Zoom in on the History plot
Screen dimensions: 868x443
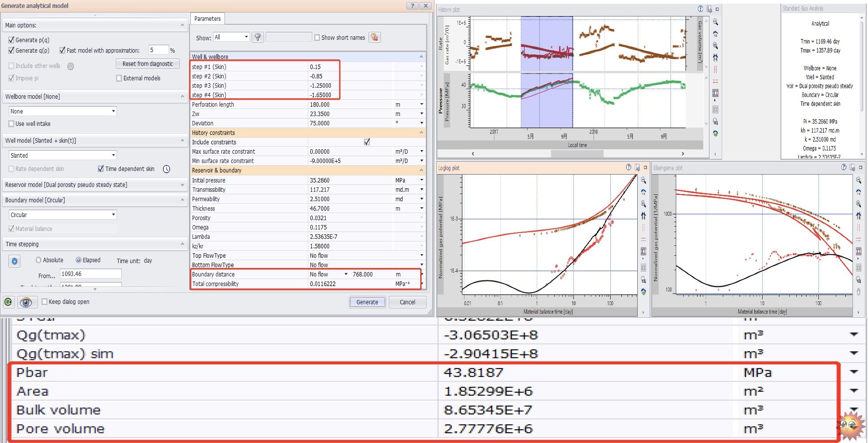click(715, 46)
